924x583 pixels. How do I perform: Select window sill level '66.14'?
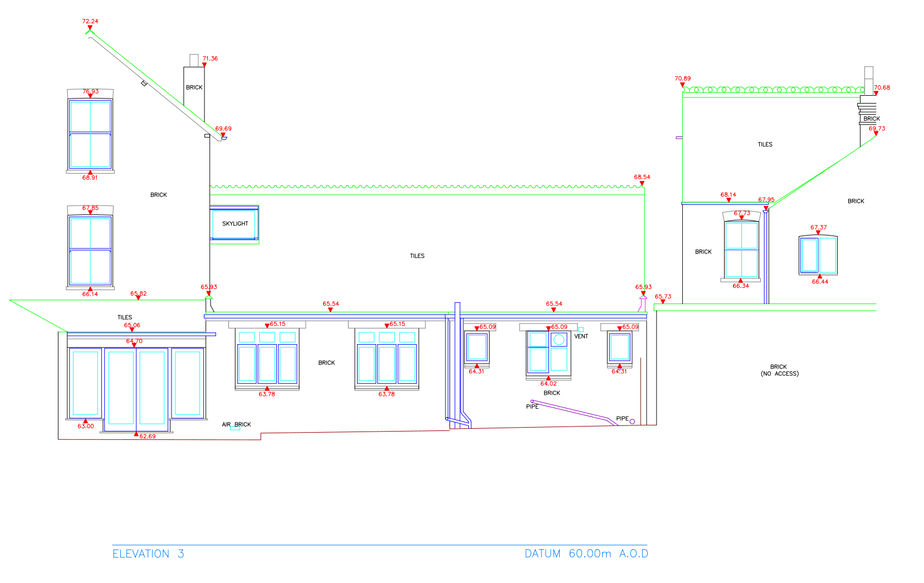(x=90, y=294)
